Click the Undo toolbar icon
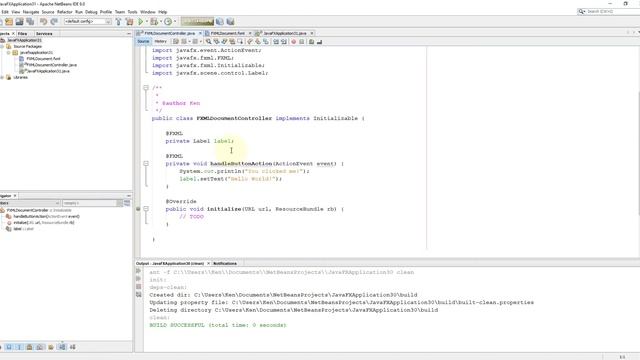640x360 pixels. [43, 22]
